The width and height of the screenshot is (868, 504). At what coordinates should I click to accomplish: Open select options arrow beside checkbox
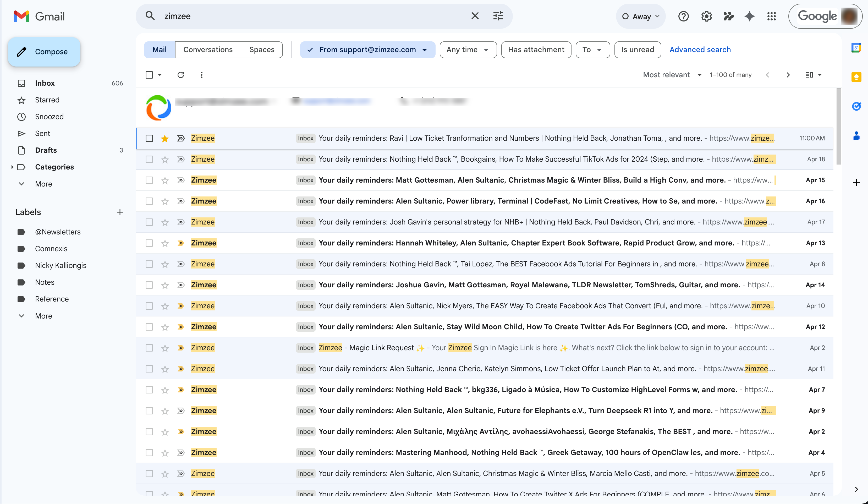(160, 75)
